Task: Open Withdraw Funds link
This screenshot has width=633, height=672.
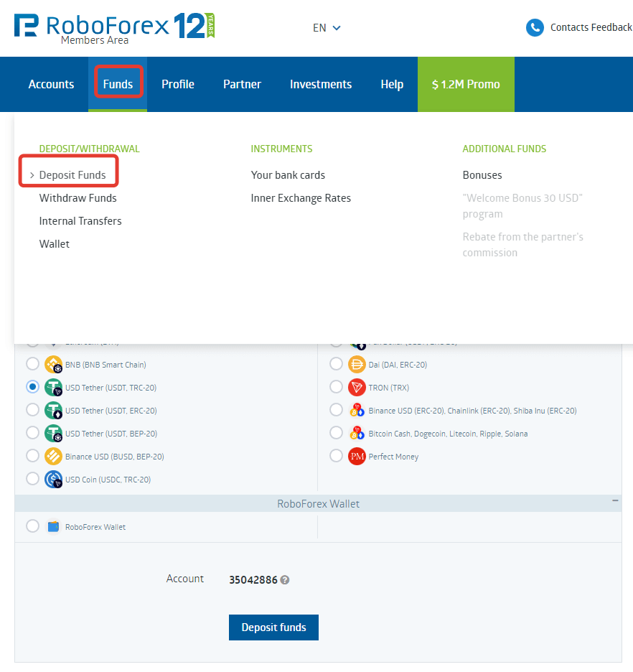Action: click(x=78, y=198)
